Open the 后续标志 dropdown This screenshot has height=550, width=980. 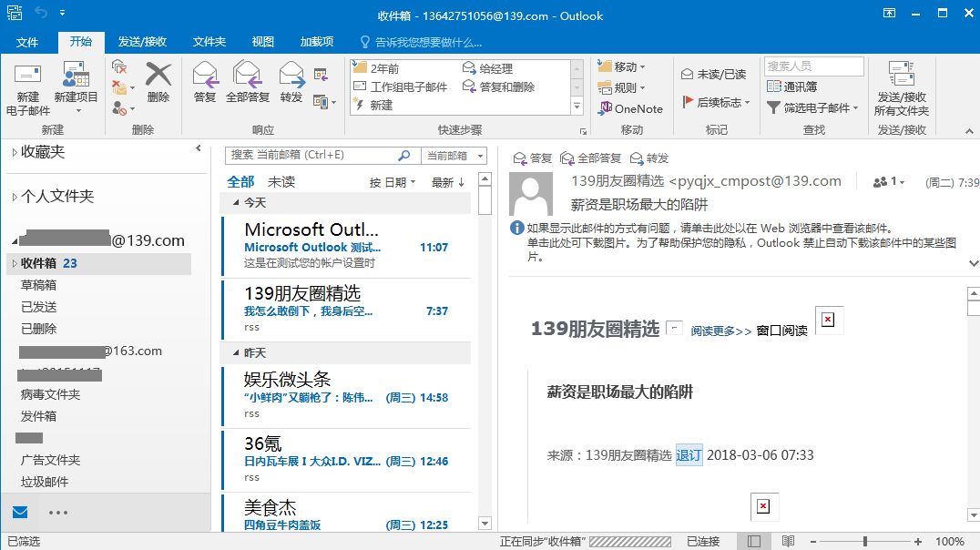716,102
